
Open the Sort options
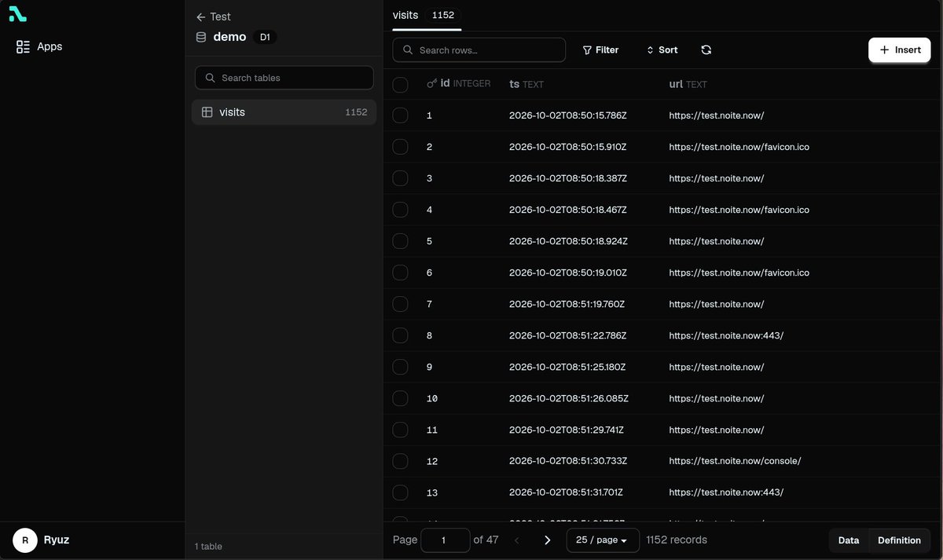662,49
